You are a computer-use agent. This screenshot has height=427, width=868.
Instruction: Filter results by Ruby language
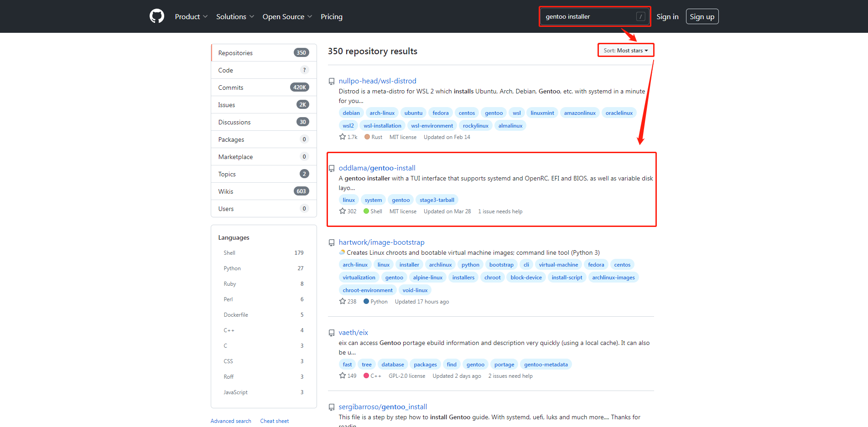(264, 284)
